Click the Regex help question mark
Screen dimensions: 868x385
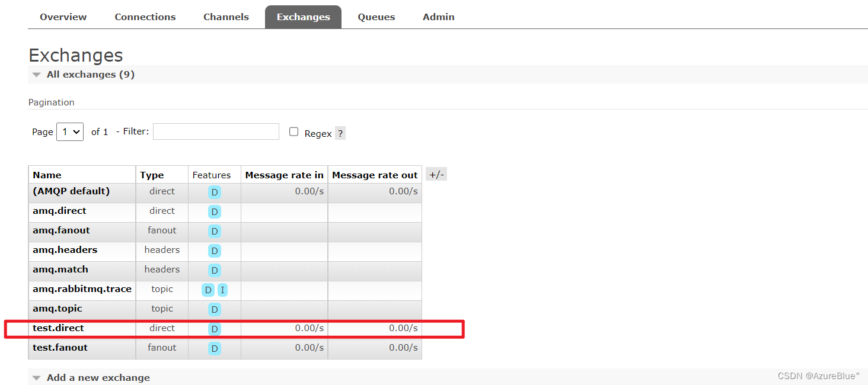click(x=340, y=133)
